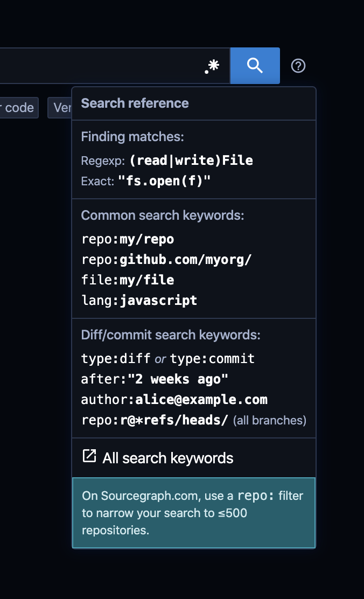The width and height of the screenshot is (364, 599).
Task: Insert the file:my/file keyword example
Action: pos(128,280)
